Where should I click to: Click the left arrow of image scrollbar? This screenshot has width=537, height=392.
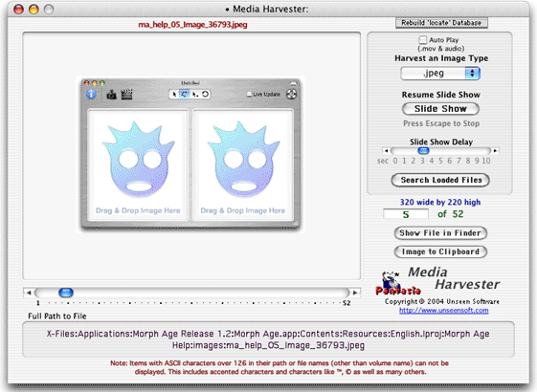[x=29, y=293]
